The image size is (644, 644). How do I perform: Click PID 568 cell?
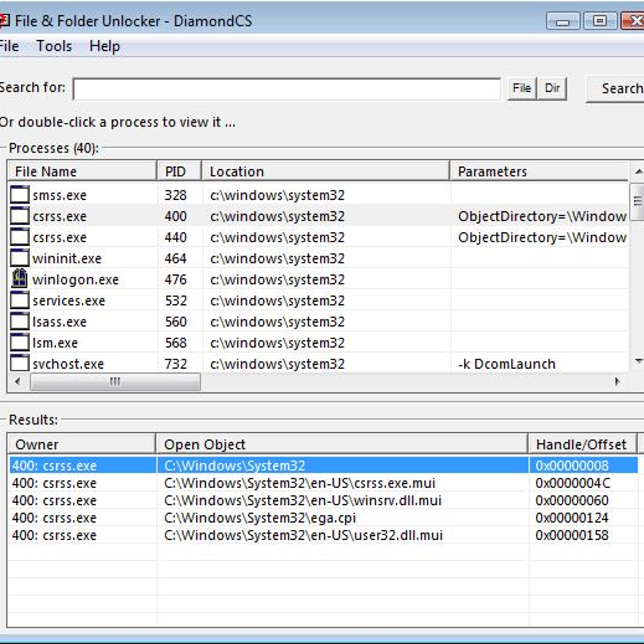pyautogui.click(x=176, y=343)
